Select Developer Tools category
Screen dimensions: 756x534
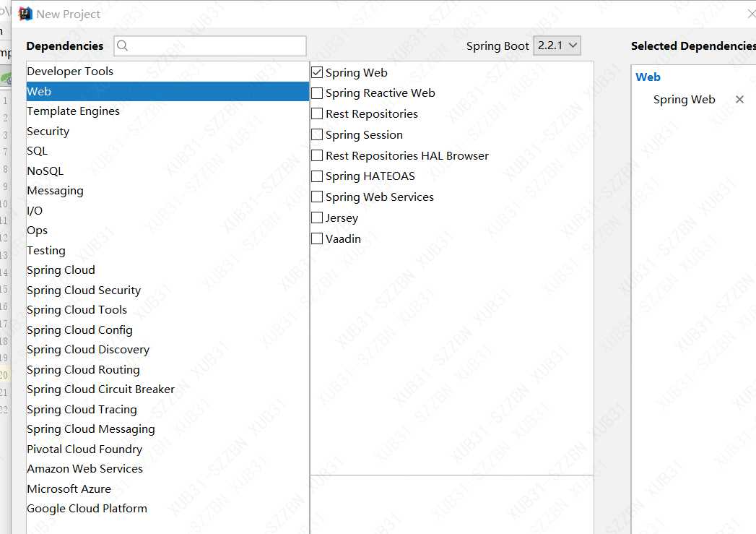coord(168,72)
